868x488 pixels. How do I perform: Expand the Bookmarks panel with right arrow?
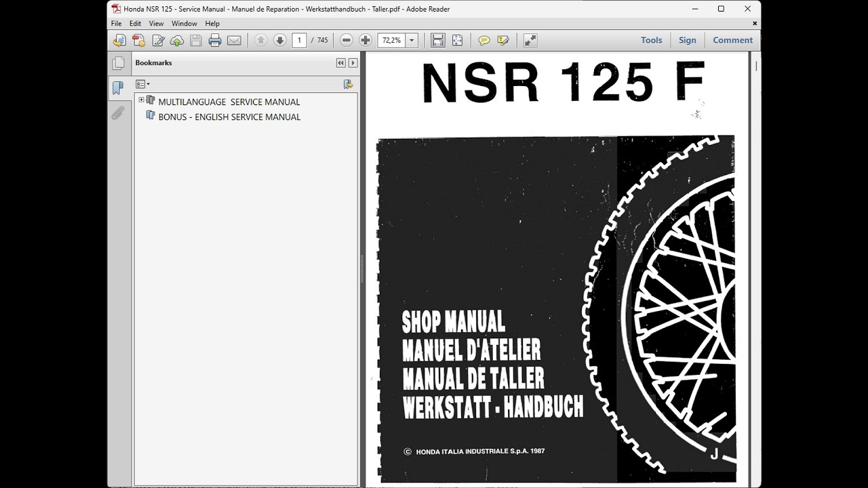coord(353,63)
